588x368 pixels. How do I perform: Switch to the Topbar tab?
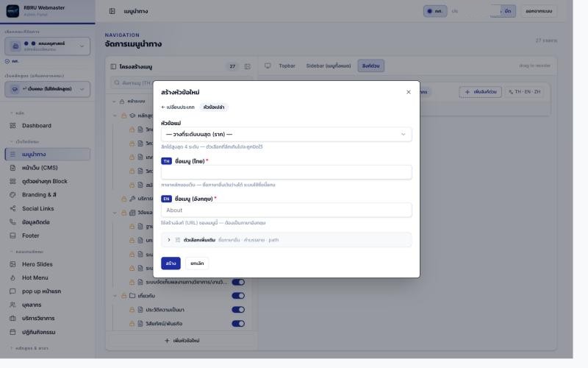(287, 66)
